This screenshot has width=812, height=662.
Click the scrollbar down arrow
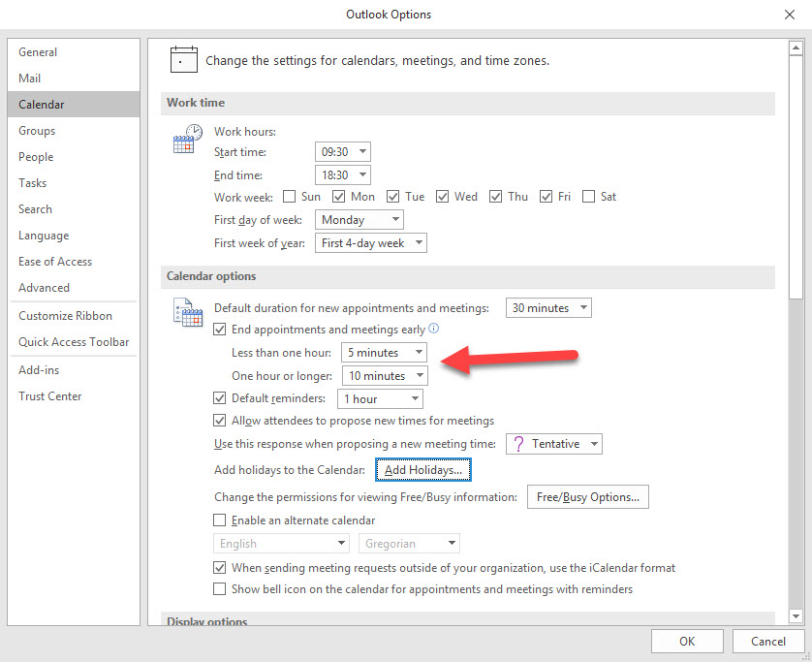(x=796, y=615)
